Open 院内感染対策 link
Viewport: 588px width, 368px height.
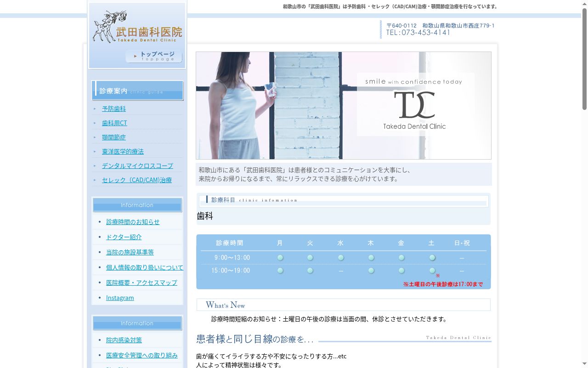click(124, 340)
